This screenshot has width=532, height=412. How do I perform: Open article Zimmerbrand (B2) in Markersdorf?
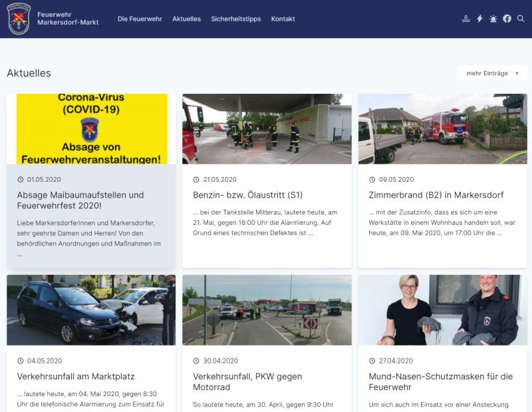coord(436,195)
